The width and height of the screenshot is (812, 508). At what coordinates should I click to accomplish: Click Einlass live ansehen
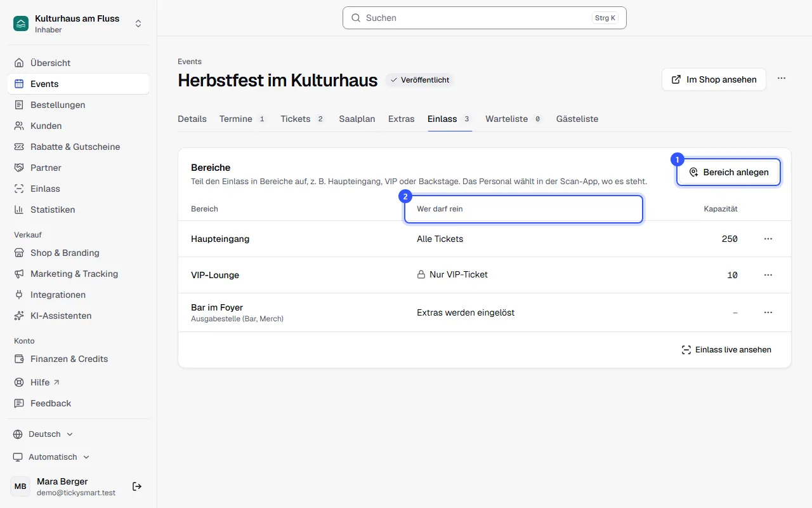[x=726, y=350]
